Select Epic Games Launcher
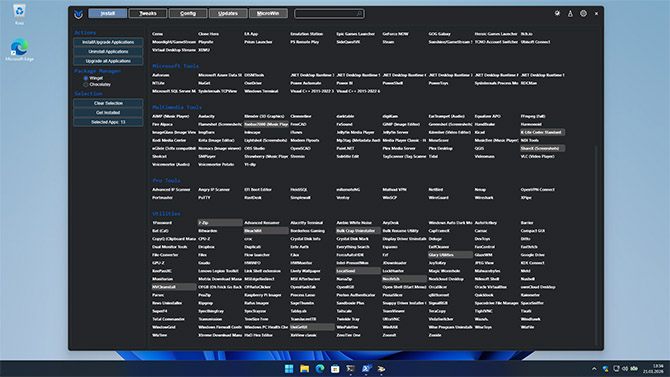The width and height of the screenshot is (670, 377). point(356,34)
